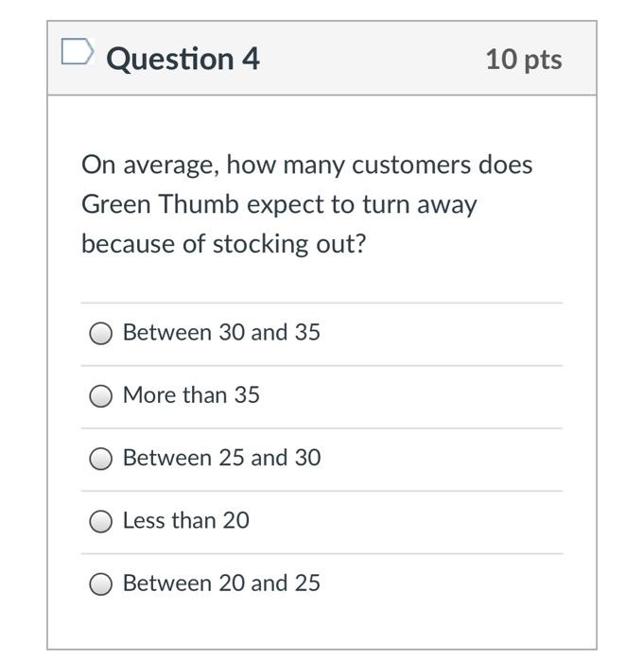Click the "Between 25 and 30" answer text
This screenshot has height=662, width=644.
coord(221,458)
